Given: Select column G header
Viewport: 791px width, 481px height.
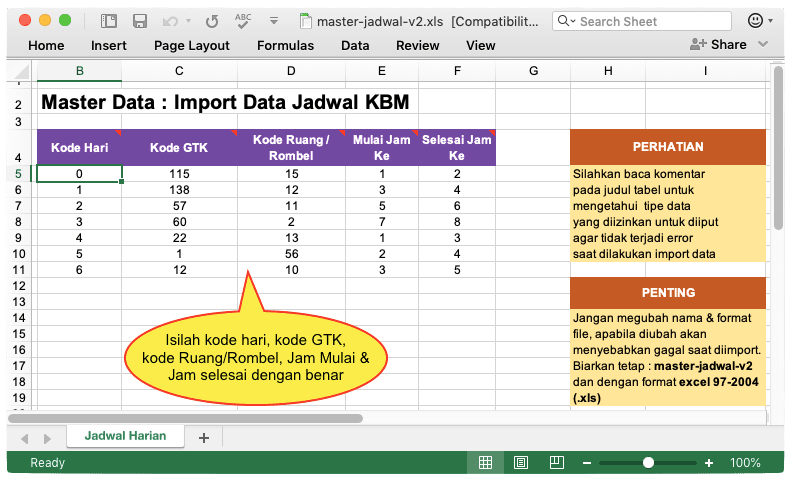Looking at the screenshot, I should click(x=533, y=71).
